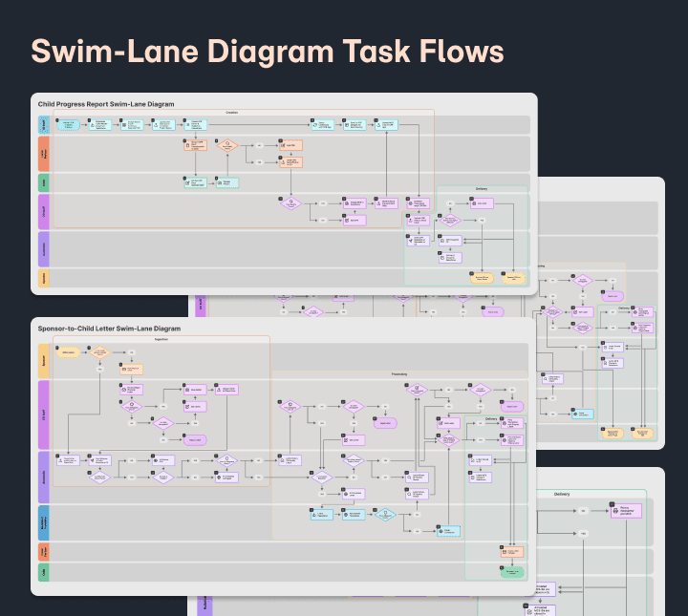Click the green end node in Letter diagram Child lane
The width and height of the screenshot is (688, 616).
pos(512,572)
